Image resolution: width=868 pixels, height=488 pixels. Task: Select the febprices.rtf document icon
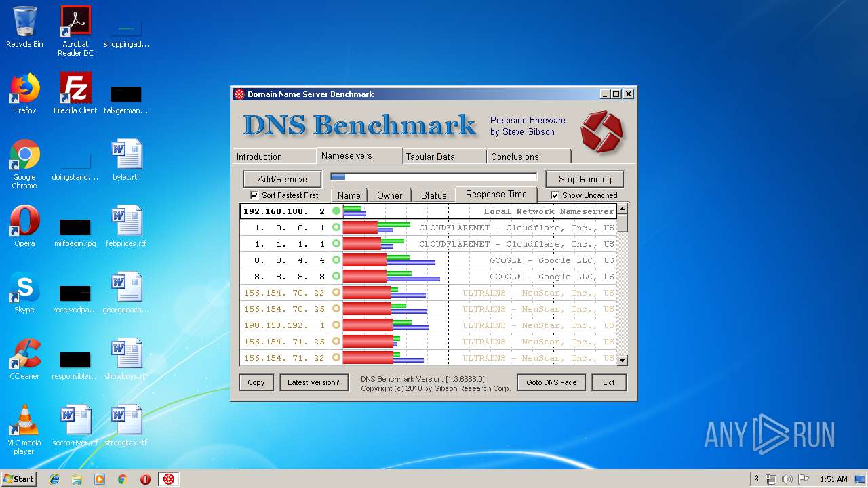(x=126, y=227)
